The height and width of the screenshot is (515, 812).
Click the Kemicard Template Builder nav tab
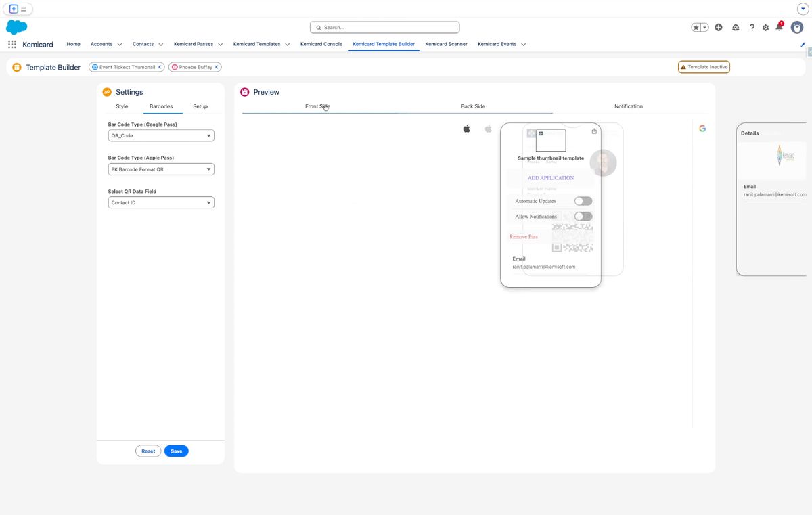[384, 44]
